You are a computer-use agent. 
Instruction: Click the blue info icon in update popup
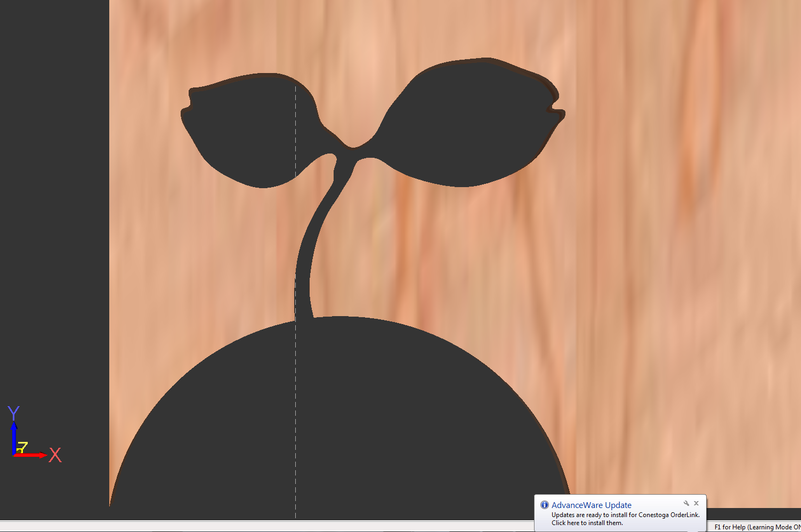544,505
